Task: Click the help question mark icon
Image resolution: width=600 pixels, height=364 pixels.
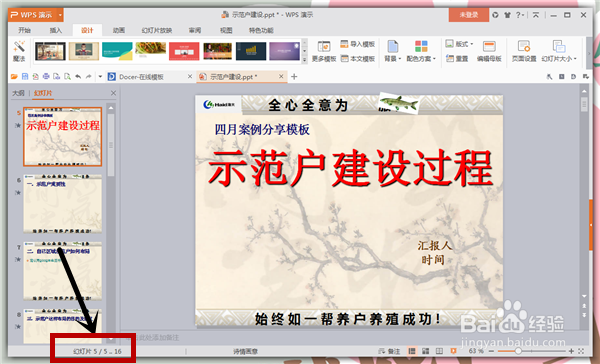Action: point(518,15)
